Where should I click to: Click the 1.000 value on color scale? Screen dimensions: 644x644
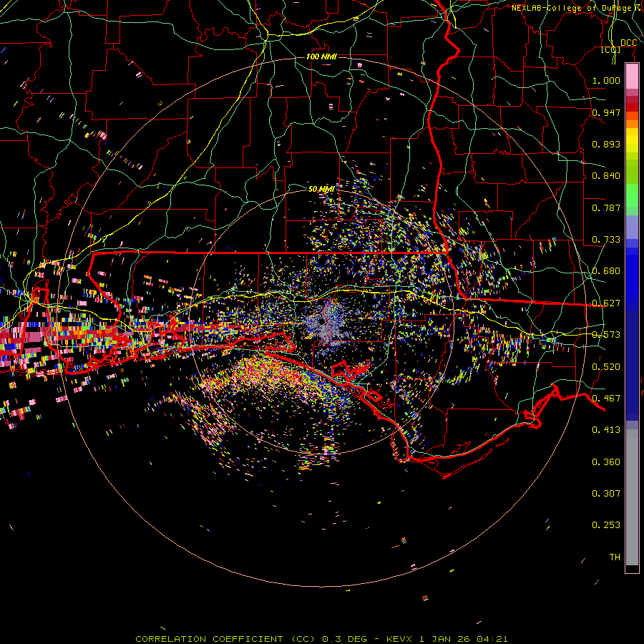(606, 80)
